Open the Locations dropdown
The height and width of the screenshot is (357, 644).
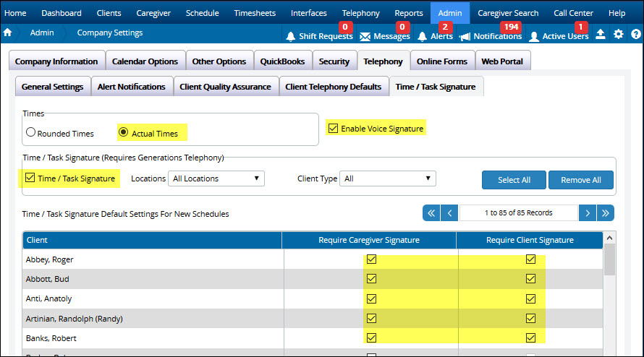point(216,178)
